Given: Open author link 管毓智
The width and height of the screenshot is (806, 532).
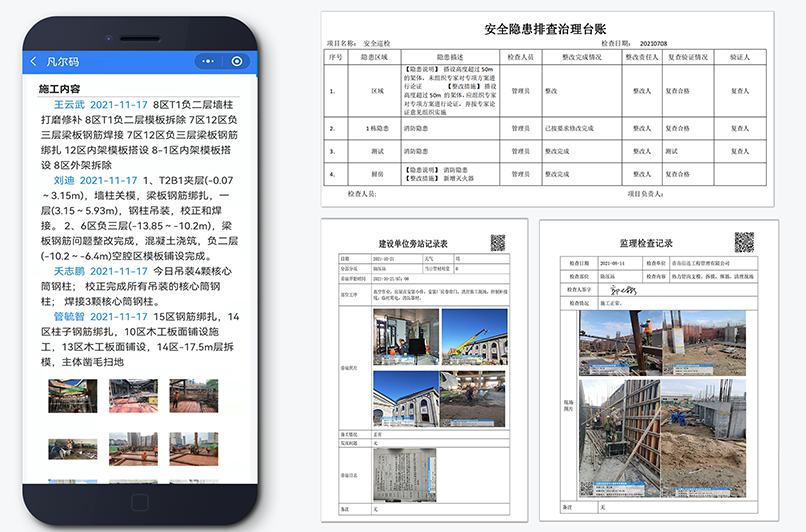Looking at the screenshot, I should coord(69,317).
